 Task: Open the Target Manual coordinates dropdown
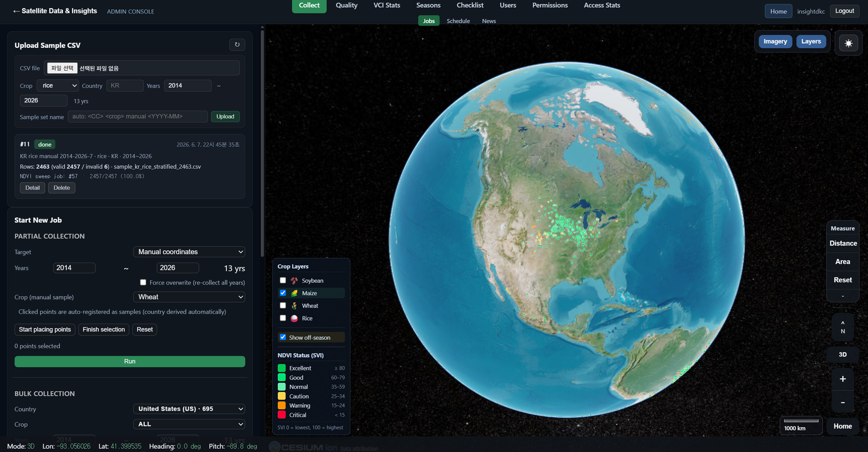tap(189, 252)
